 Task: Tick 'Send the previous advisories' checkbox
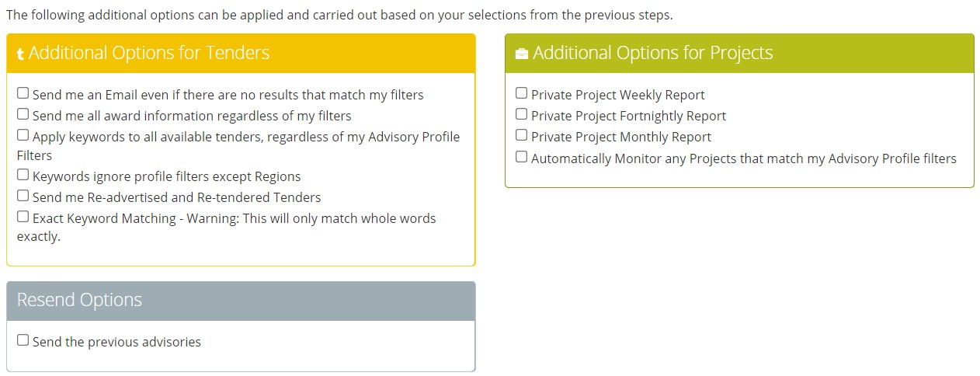[x=23, y=340]
